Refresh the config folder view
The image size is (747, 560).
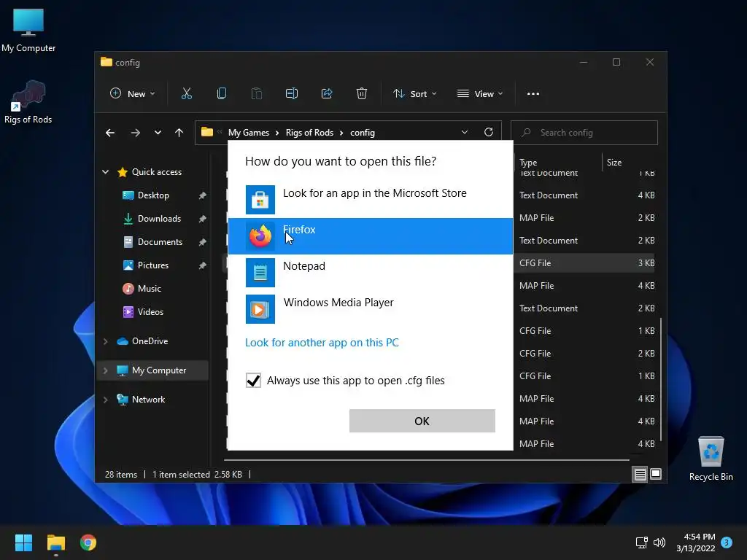click(x=489, y=133)
